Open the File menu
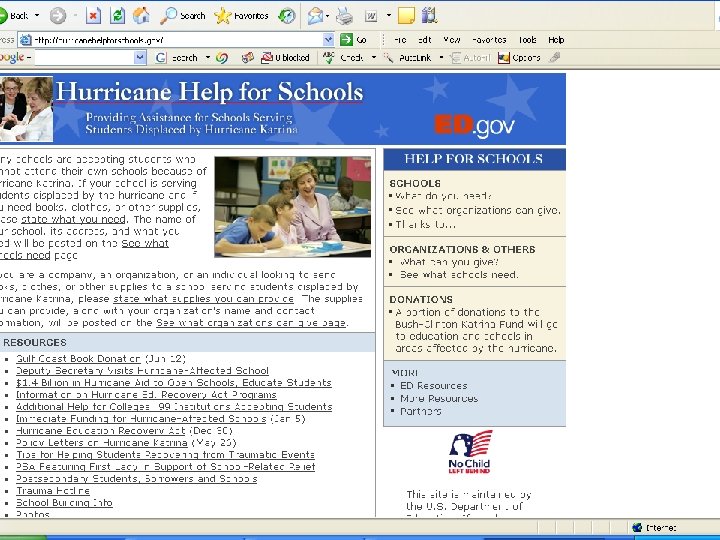Screen dimensions: 720x540 click(400, 40)
